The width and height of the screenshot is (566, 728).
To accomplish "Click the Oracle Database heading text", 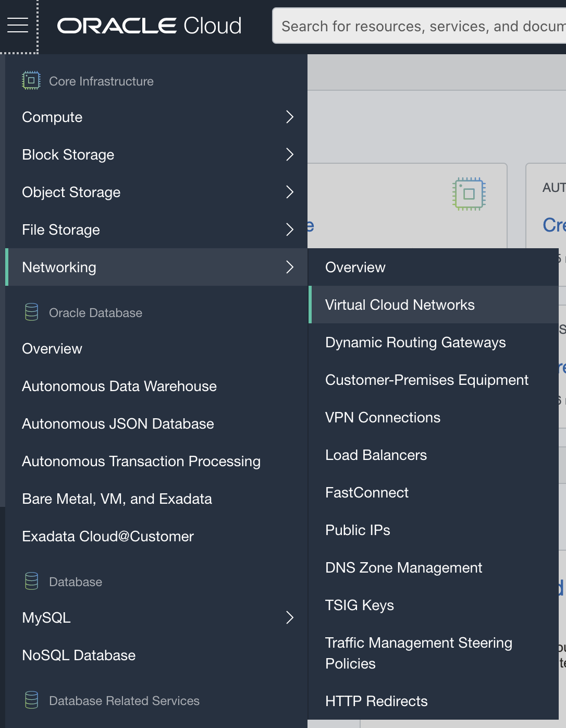I will [x=95, y=313].
